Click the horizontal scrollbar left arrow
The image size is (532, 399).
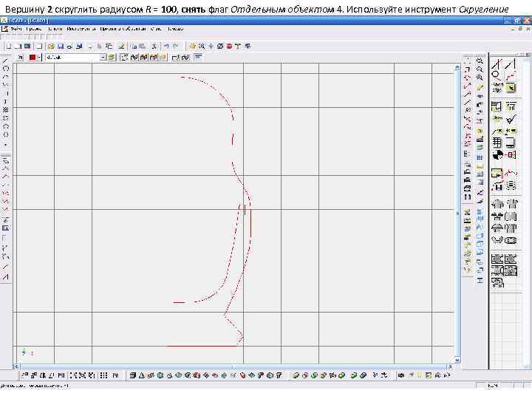point(16,366)
